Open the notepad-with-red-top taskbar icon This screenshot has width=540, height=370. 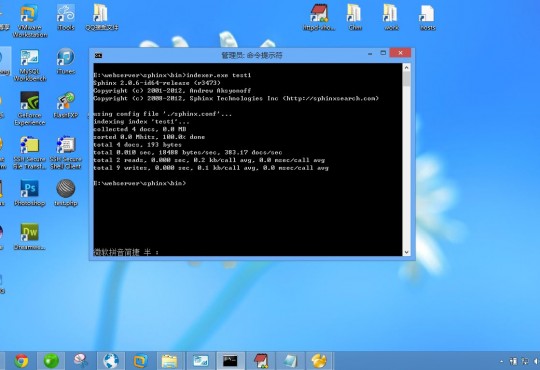260,361
